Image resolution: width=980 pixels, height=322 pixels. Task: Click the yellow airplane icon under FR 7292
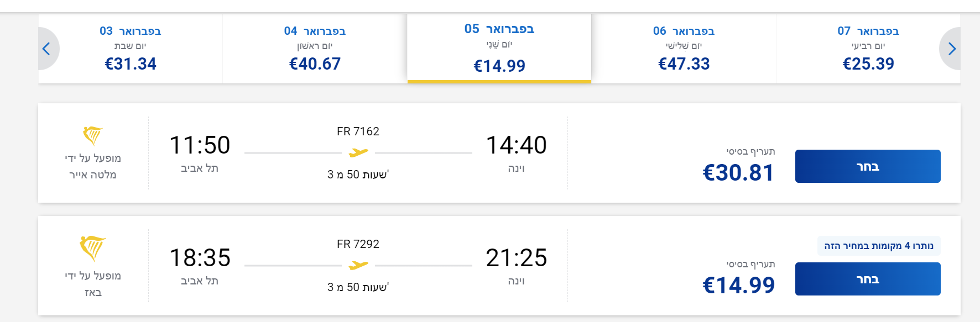[x=358, y=266]
